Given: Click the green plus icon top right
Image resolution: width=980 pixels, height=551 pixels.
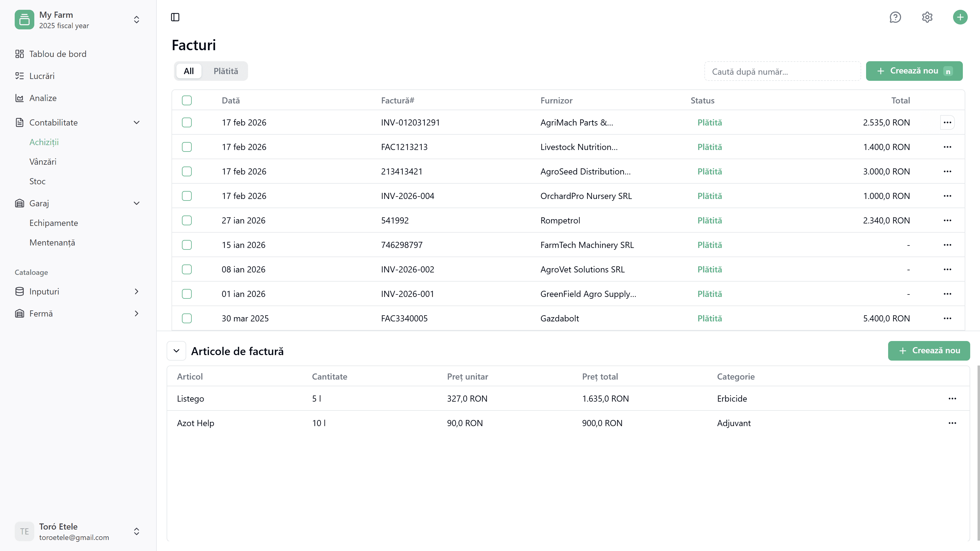Looking at the screenshot, I should 960,17.
